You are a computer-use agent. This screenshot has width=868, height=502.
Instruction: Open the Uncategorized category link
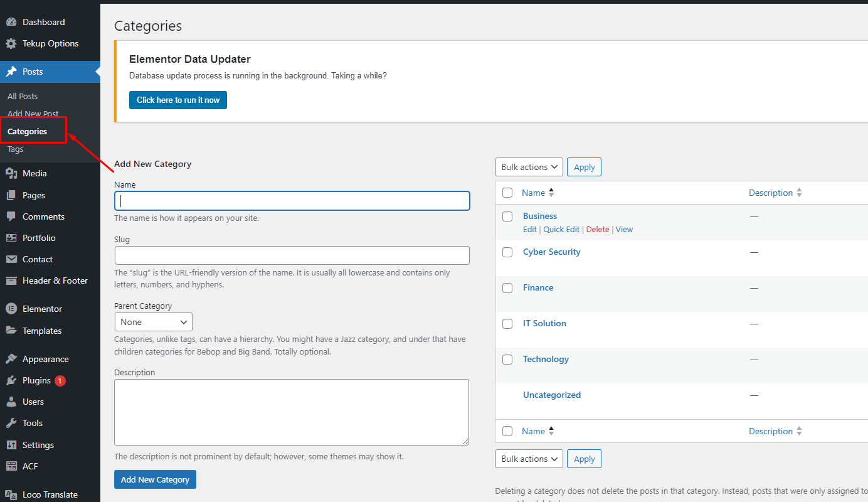pyautogui.click(x=552, y=395)
